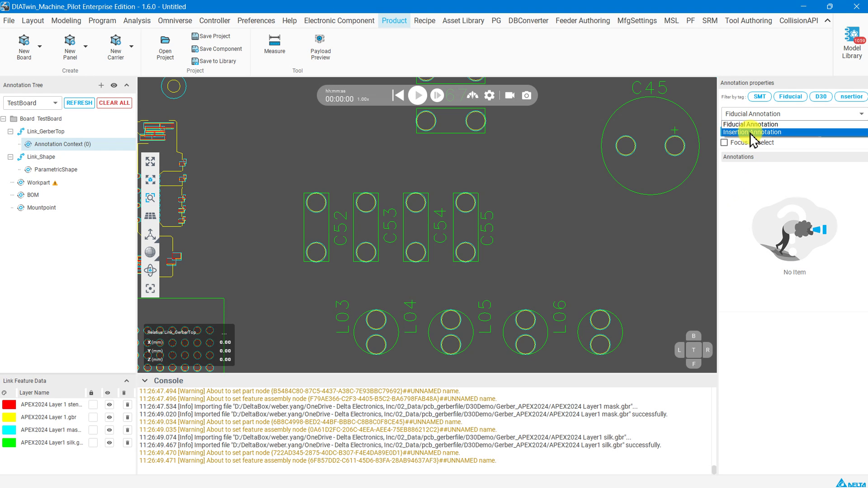Choose Insertion Annotation from the list
Image resolution: width=868 pixels, height=488 pixels.
pyautogui.click(x=794, y=132)
